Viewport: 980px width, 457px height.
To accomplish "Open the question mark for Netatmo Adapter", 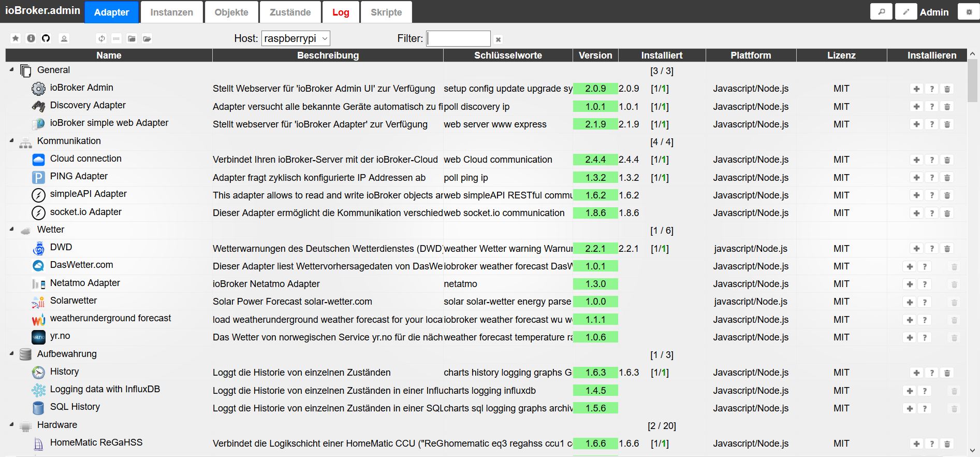I will click(925, 284).
